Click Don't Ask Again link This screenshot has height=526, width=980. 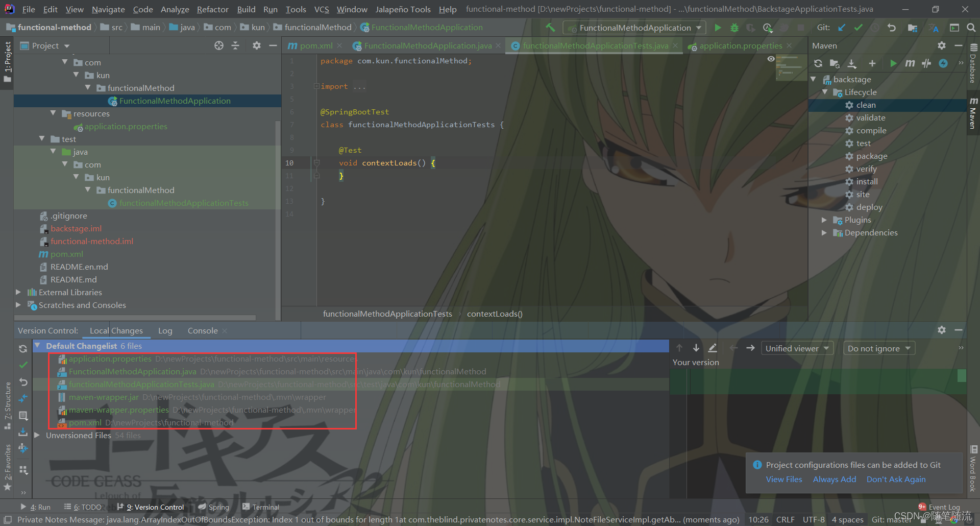point(896,479)
